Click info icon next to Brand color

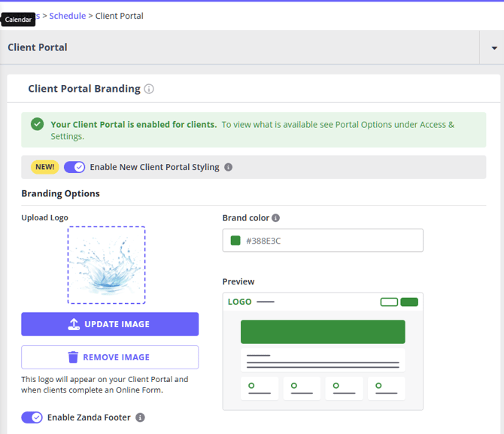tap(275, 218)
